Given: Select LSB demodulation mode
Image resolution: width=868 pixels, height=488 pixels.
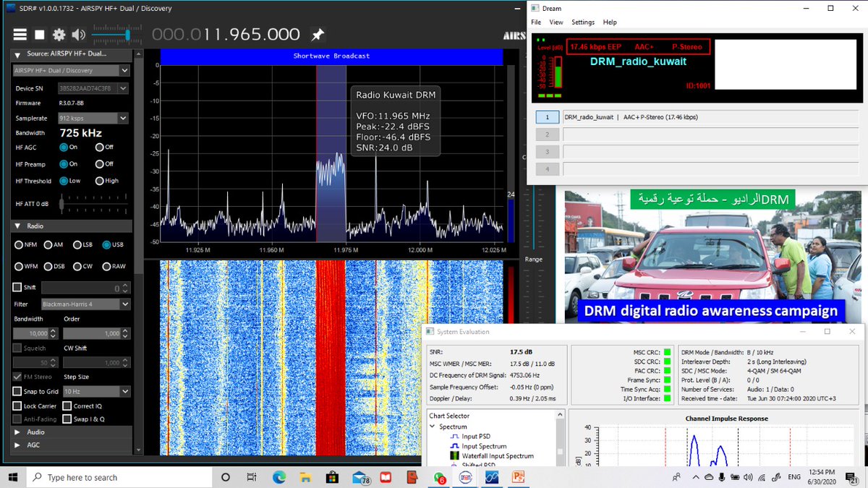Looking at the screenshot, I should tap(77, 245).
